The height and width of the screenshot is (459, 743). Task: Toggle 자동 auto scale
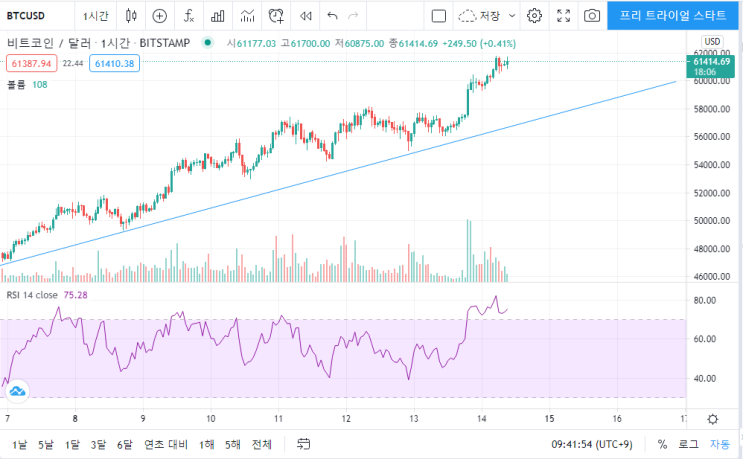(x=720, y=444)
